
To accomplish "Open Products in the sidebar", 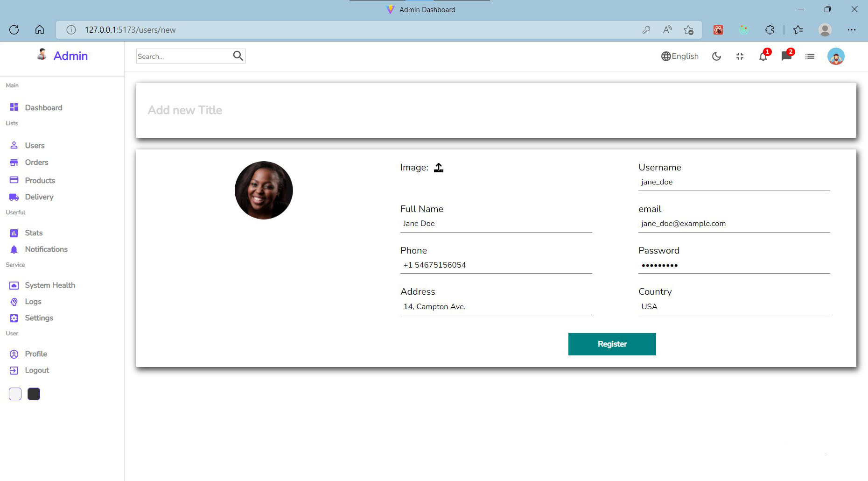I will coord(32,180).
